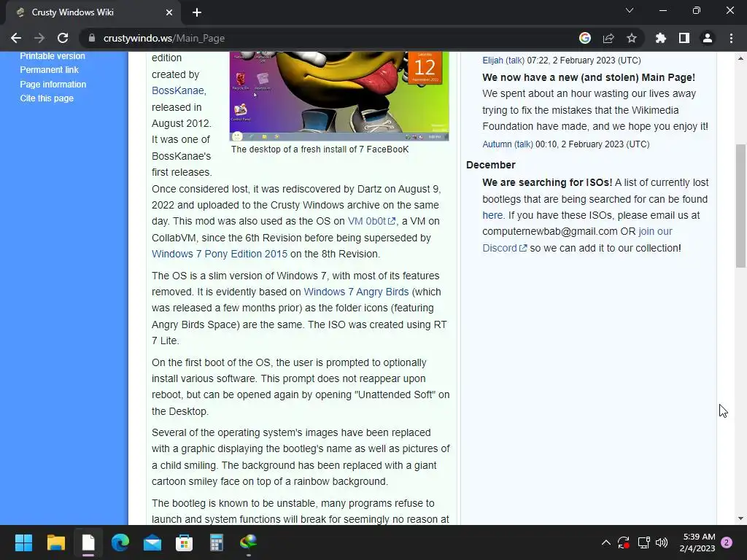Click the page scrollbar thumb
The image size is (747, 560).
pyautogui.click(x=740, y=206)
